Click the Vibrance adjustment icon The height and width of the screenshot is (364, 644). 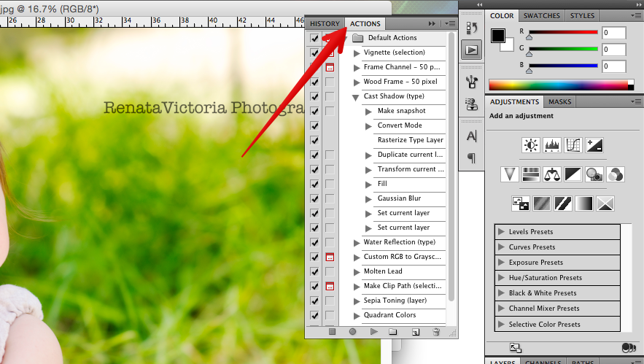509,174
